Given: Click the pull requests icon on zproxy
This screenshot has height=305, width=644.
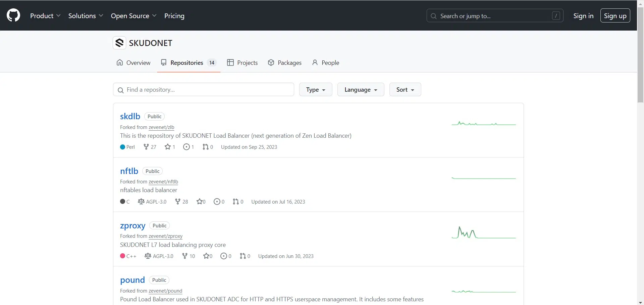Looking at the screenshot, I should tap(243, 256).
